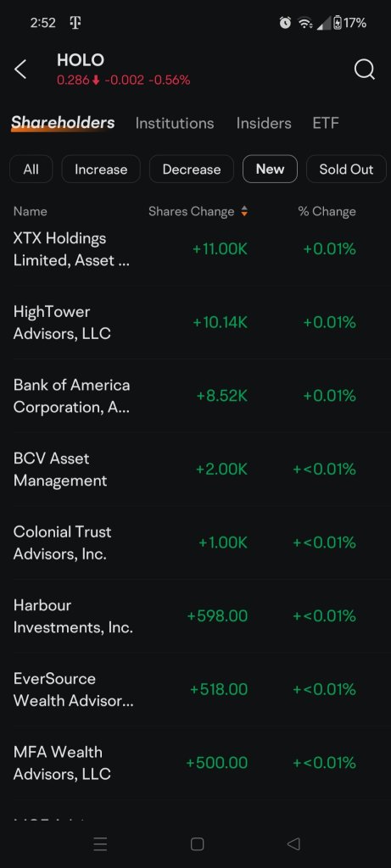391x868 pixels.
Task: Open XTX Holdings Limited shareholder row
Action: pyautogui.click(x=195, y=249)
